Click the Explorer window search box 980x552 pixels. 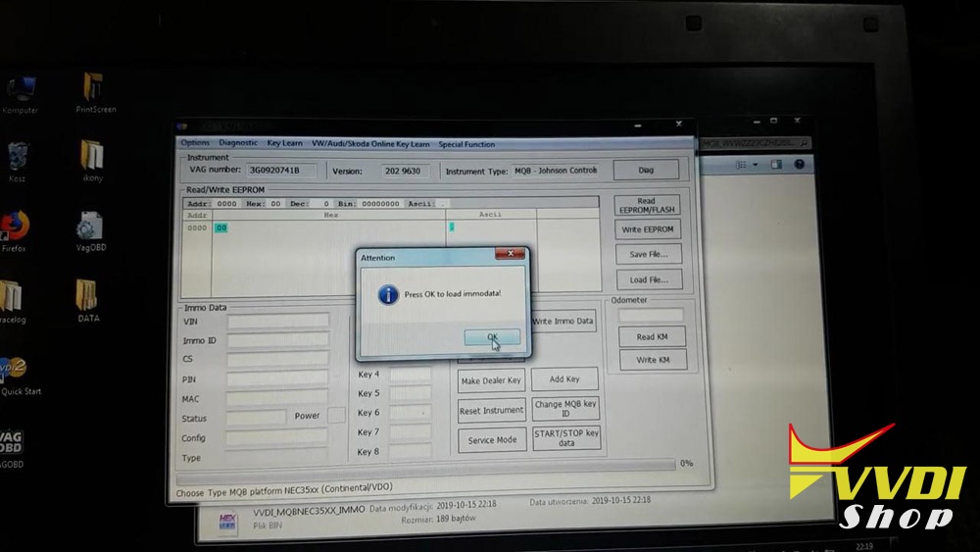[x=756, y=143]
